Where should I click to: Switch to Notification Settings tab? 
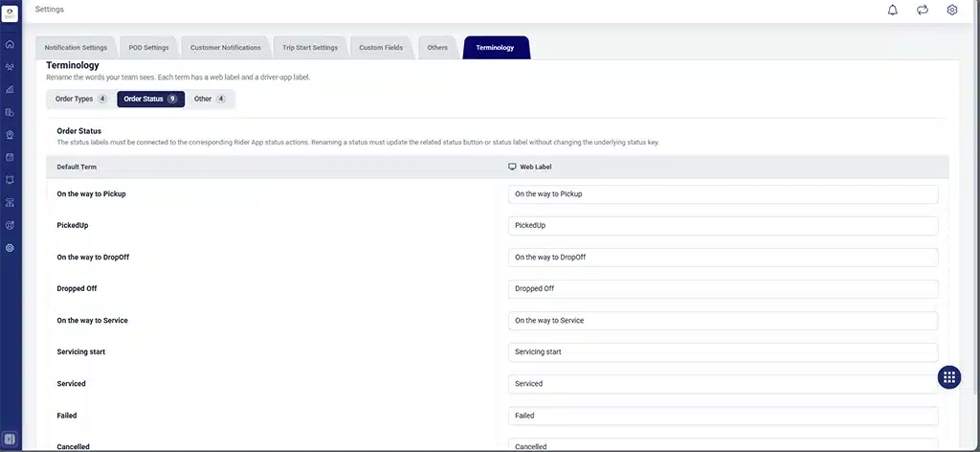click(x=76, y=48)
